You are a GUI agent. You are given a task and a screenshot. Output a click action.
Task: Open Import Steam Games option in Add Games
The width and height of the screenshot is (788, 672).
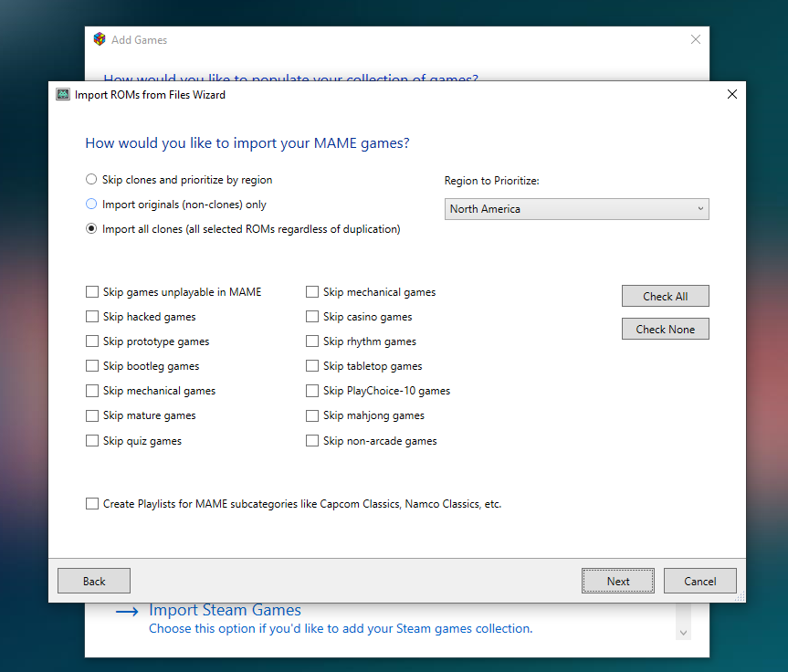[225, 610]
